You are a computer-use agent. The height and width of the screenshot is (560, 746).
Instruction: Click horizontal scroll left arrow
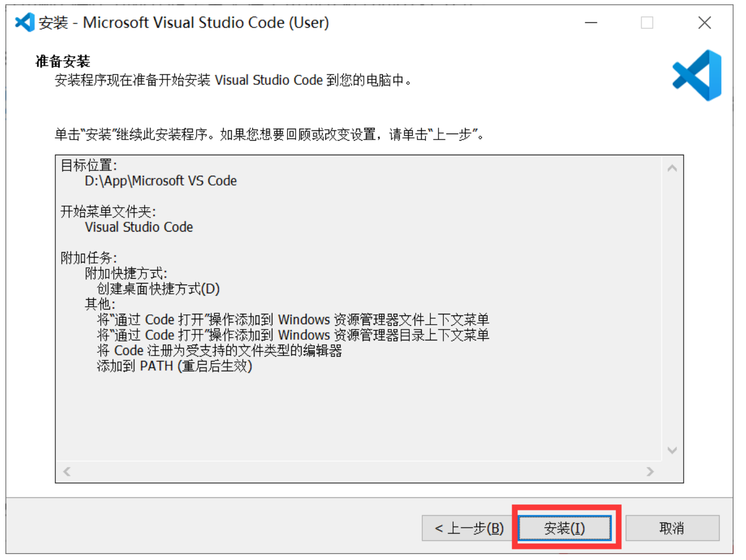point(67,471)
